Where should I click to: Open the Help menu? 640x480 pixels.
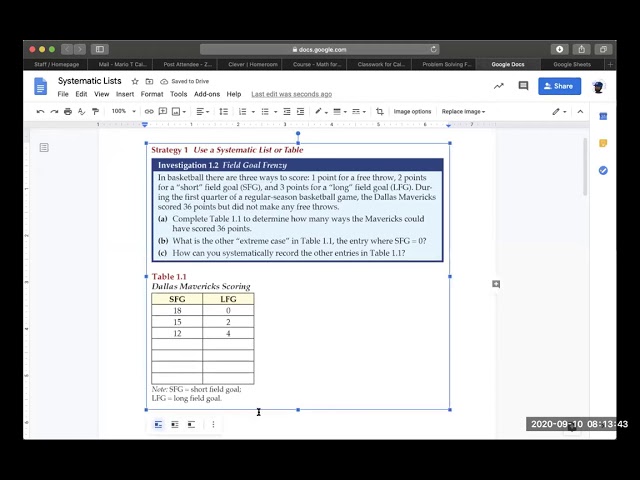click(234, 94)
